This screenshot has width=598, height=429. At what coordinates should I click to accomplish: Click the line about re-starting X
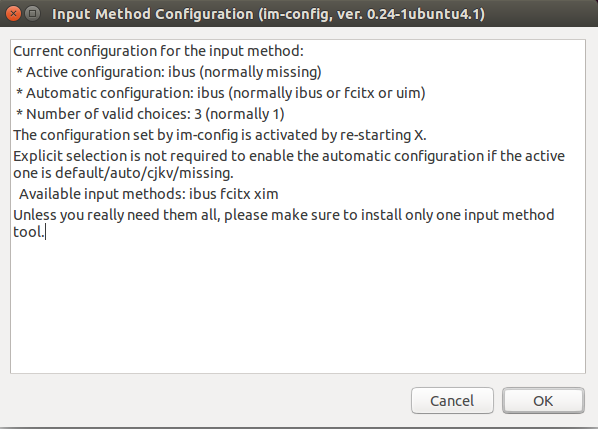(x=220, y=135)
